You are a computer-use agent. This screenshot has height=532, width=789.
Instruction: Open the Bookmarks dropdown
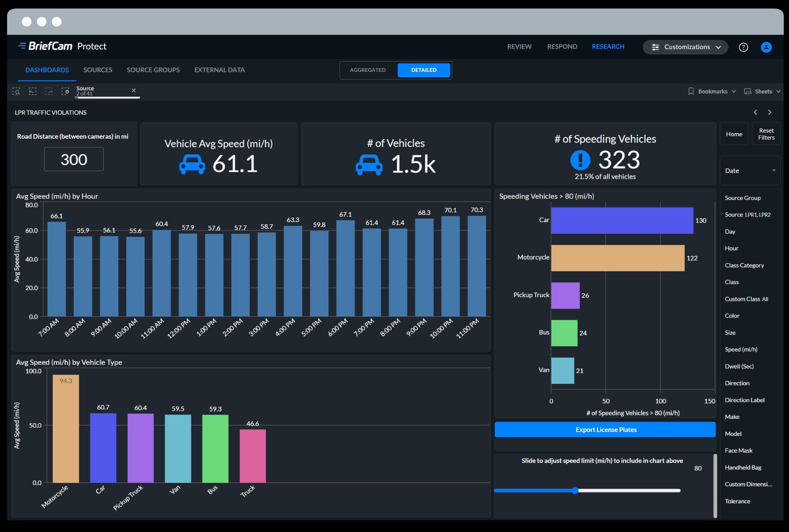point(712,91)
